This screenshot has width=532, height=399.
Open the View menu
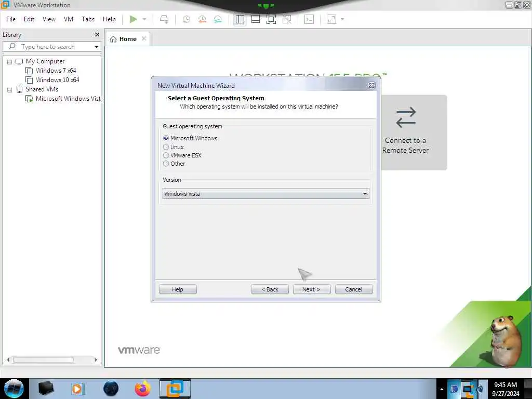[49, 19]
